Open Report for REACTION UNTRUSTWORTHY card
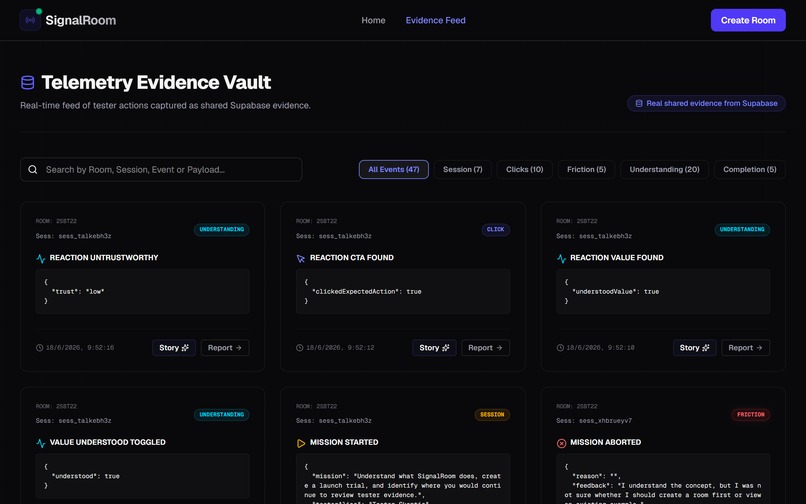Image resolution: width=806 pixels, height=504 pixels. pyautogui.click(x=225, y=348)
